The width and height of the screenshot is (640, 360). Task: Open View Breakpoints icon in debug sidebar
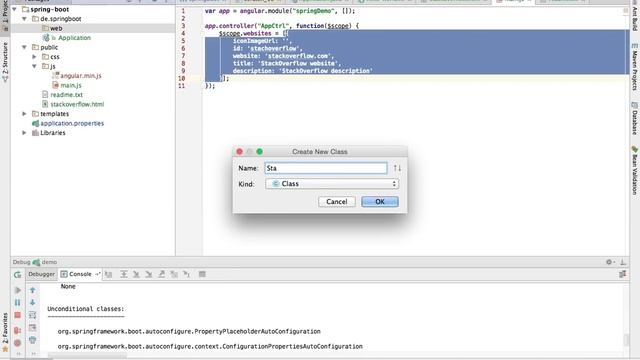pyautogui.click(x=17, y=330)
